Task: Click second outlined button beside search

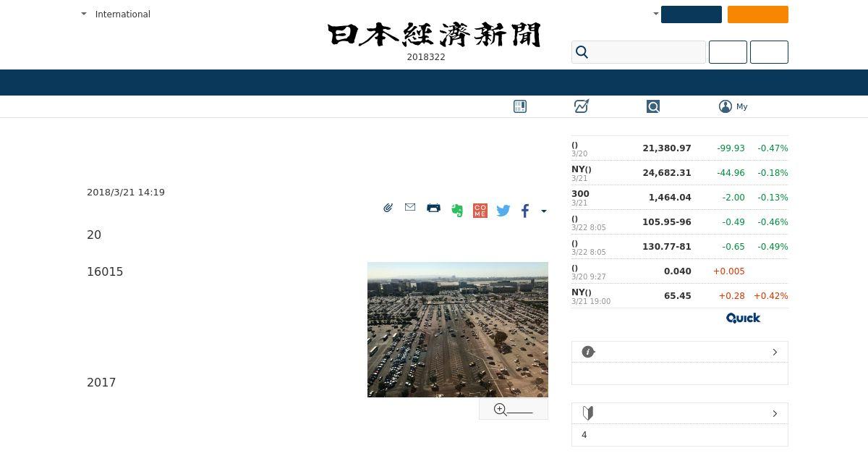Action: [769, 52]
